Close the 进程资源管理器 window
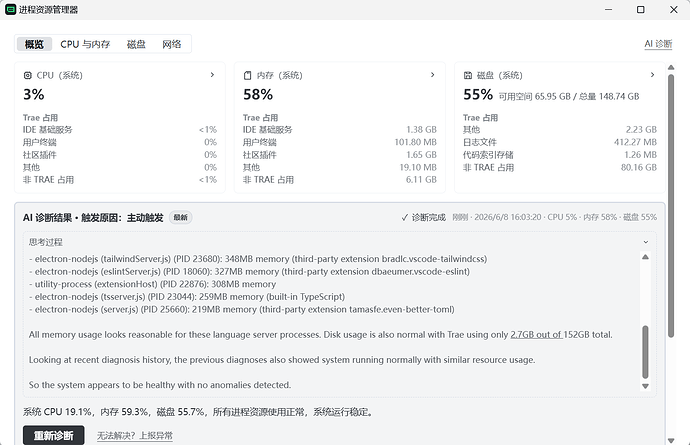The image size is (690, 445). click(x=674, y=9)
